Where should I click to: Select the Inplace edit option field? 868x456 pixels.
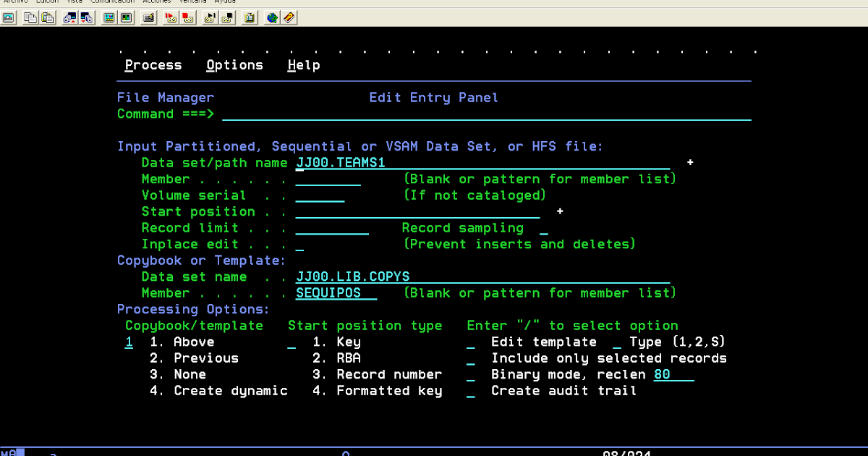[299, 244]
